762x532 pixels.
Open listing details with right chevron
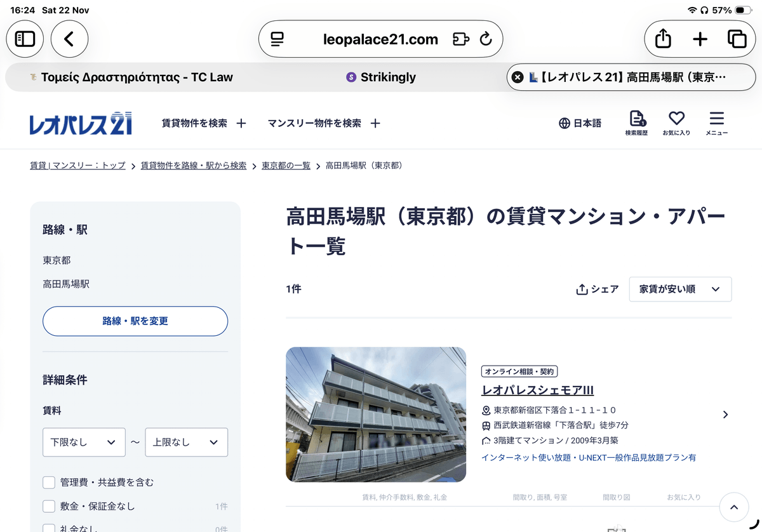[725, 415]
